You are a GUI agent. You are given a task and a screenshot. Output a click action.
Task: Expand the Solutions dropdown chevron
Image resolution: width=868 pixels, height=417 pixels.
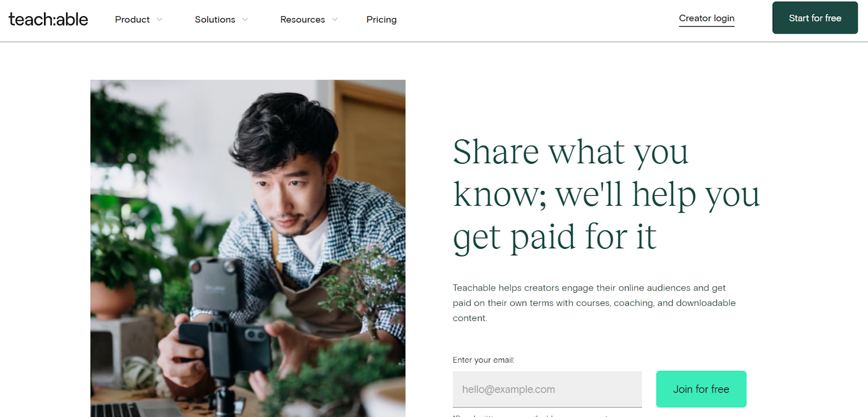245,20
